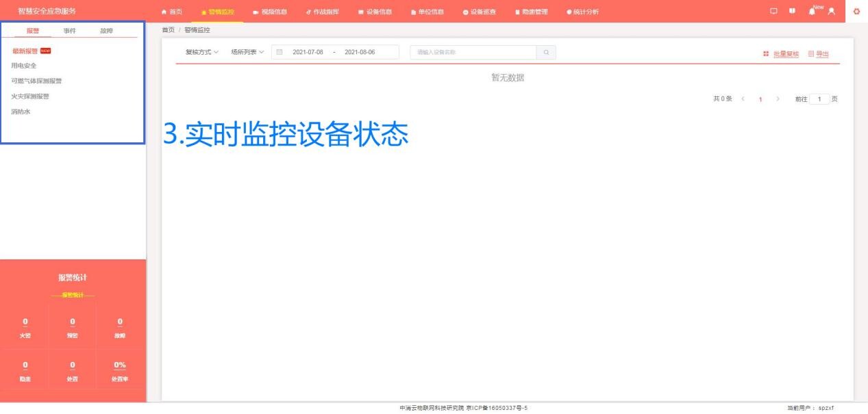Click the 共 0 条 total count text
The height and width of the screenshot is (414, 868).
723,99
